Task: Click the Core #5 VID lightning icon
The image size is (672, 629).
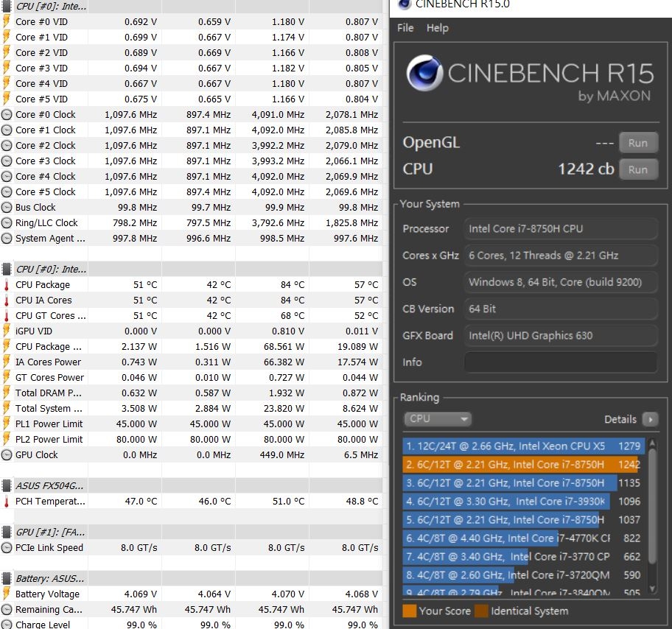Action: tap(7, 99)
